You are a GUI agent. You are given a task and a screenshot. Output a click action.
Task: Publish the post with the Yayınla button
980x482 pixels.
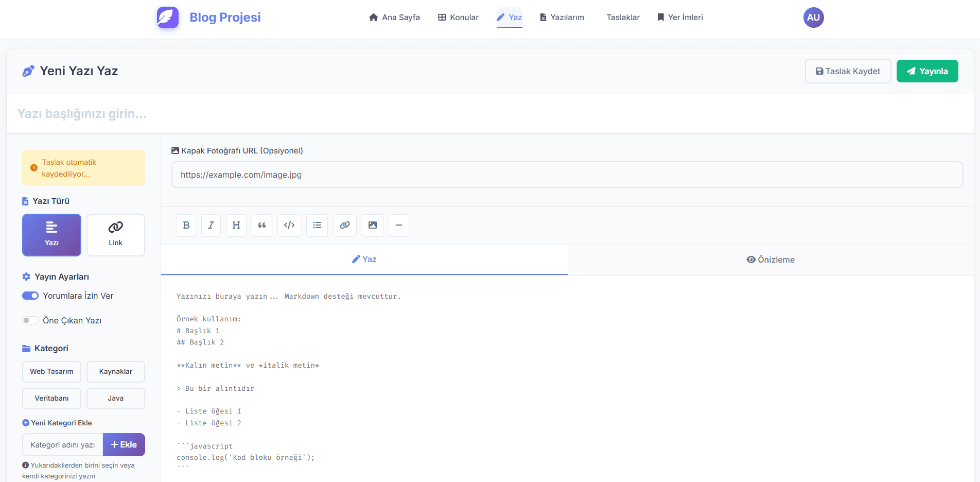927,71
